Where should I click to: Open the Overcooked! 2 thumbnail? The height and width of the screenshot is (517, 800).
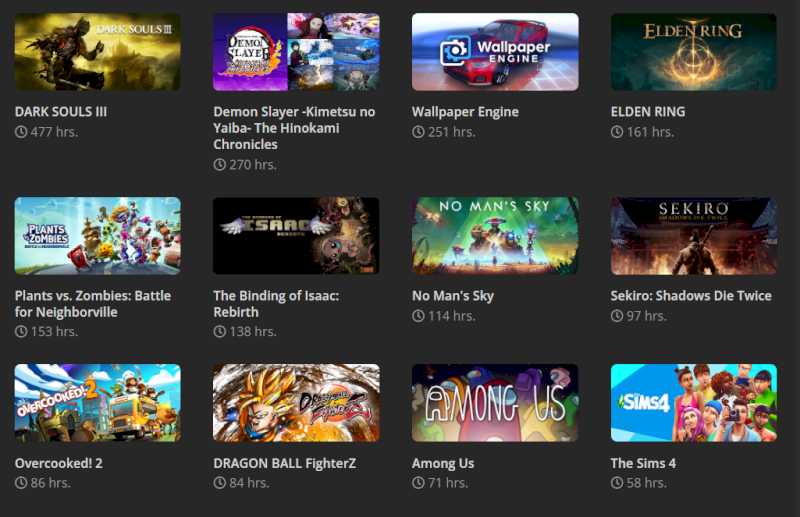coord(97,403)
